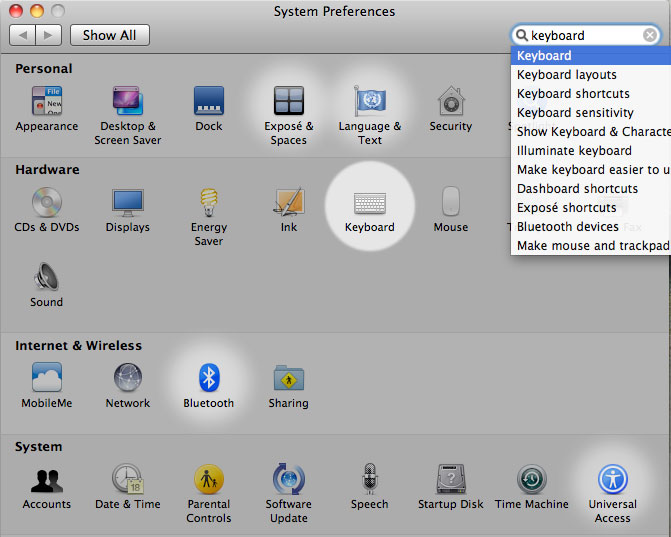Click the Show All button
The image size is (671, 537).
(109, 35)
